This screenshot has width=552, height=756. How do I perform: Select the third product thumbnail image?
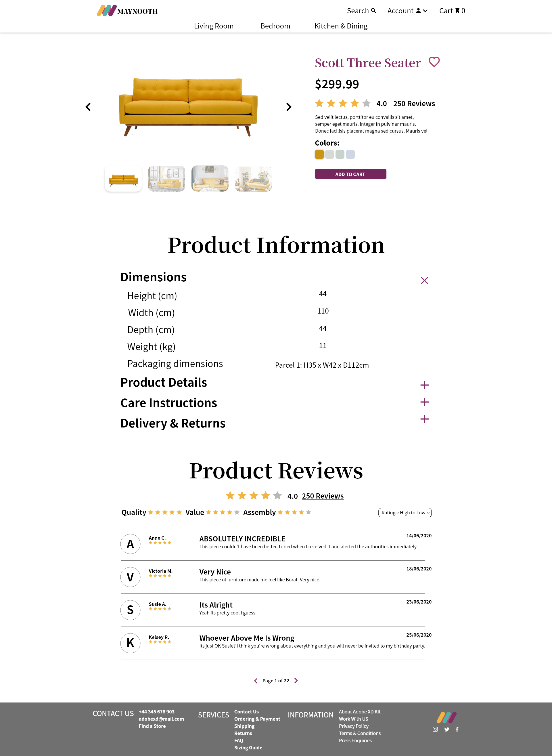point(209,178)
